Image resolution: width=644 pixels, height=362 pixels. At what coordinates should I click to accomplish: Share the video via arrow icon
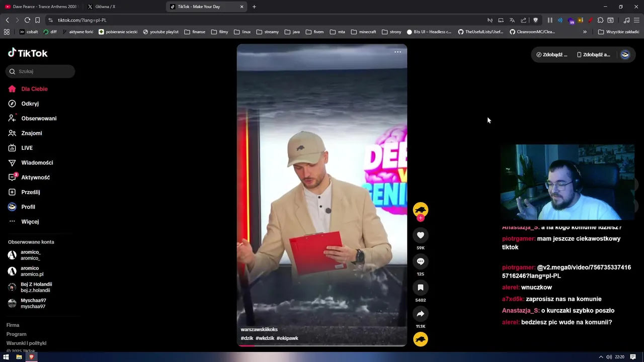point(421,314)
